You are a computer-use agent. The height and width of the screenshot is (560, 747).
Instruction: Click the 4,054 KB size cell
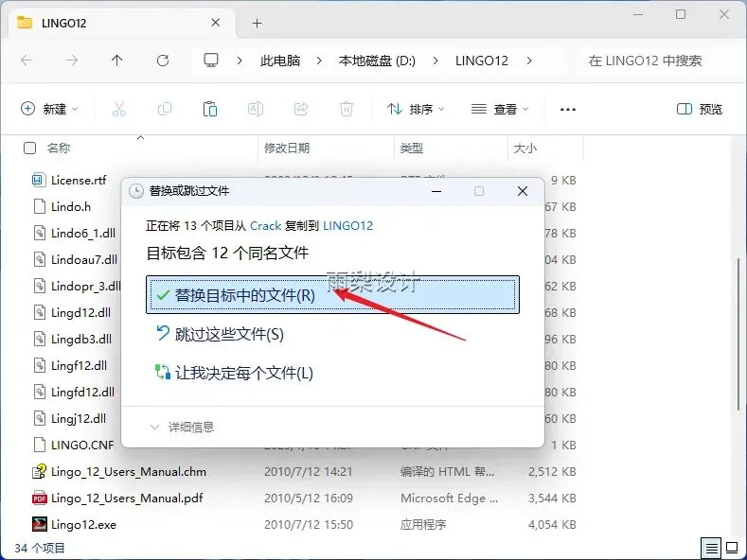[552, 525]
